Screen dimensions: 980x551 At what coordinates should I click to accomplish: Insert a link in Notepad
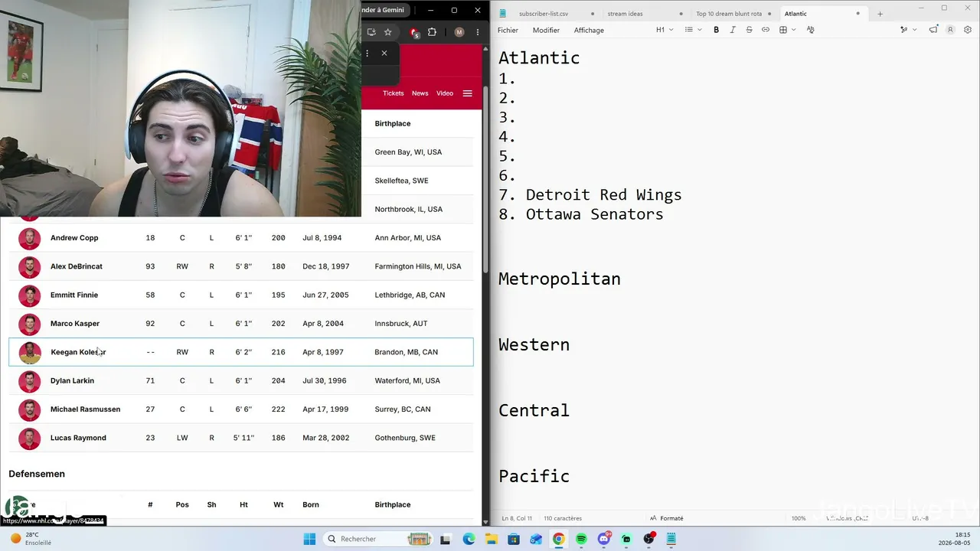pyautogui.click(x=765, y=30)
